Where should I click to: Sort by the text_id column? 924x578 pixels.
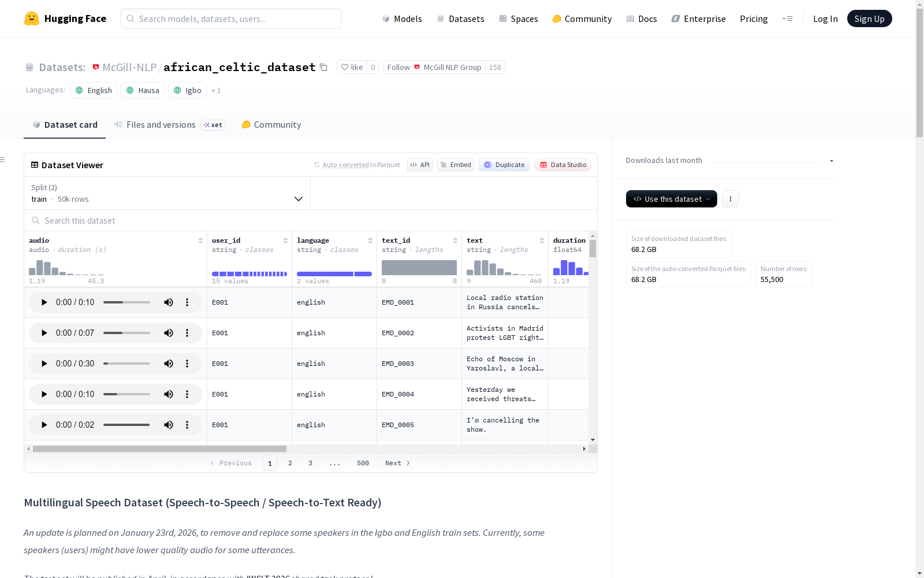pos(455,240)
